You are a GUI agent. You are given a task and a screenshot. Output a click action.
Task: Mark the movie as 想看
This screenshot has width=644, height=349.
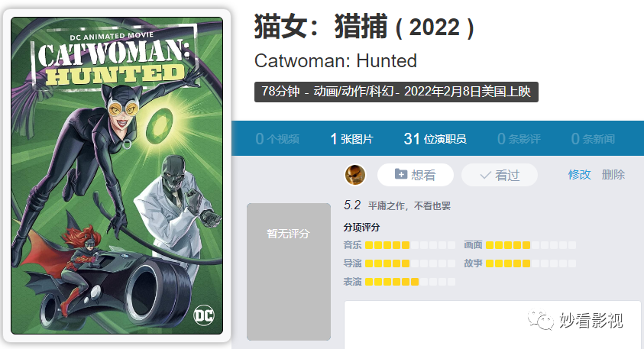(416, 175)
